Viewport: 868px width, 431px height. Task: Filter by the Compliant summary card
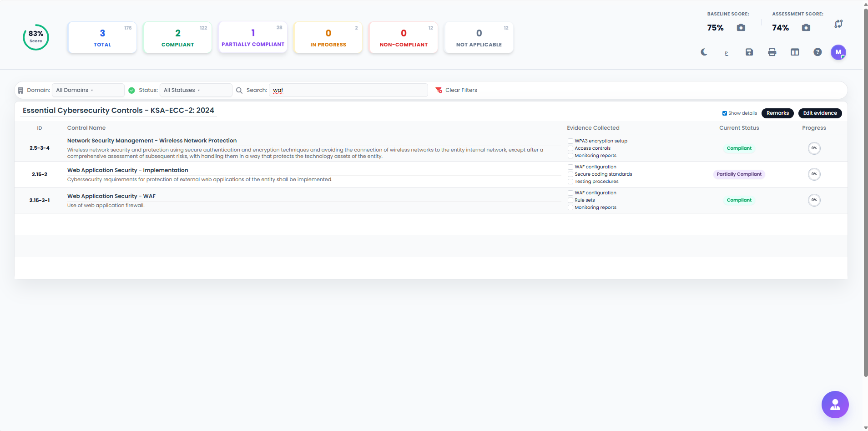177,37
